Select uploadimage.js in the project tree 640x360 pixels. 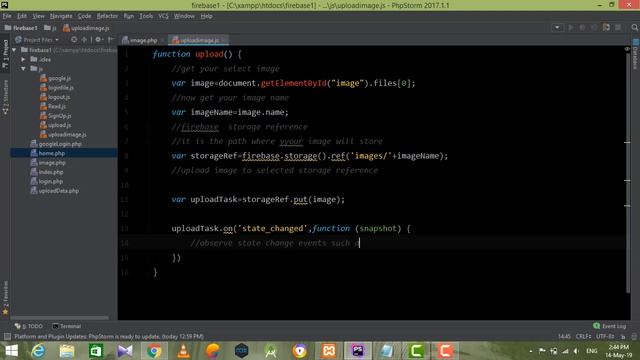click(63, 135)
